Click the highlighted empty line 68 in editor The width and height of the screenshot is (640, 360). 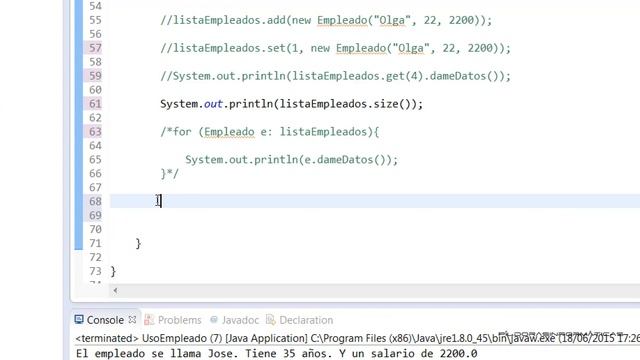(375, 201)
